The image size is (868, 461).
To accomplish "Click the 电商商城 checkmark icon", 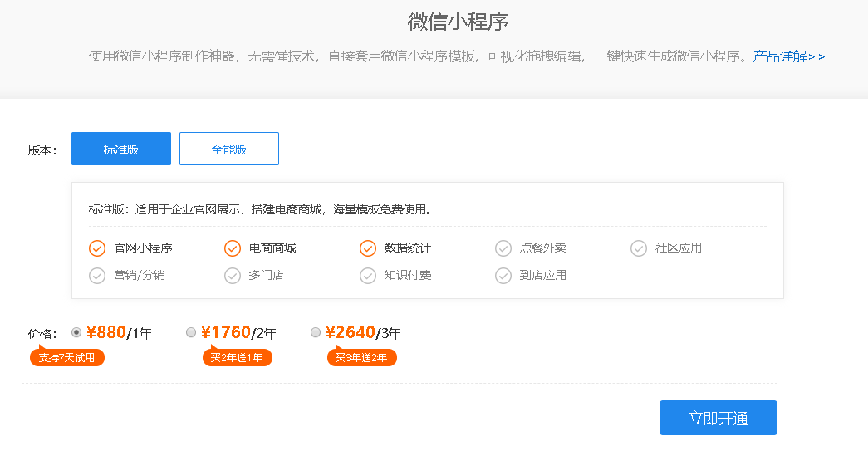I will coord(233,248).
